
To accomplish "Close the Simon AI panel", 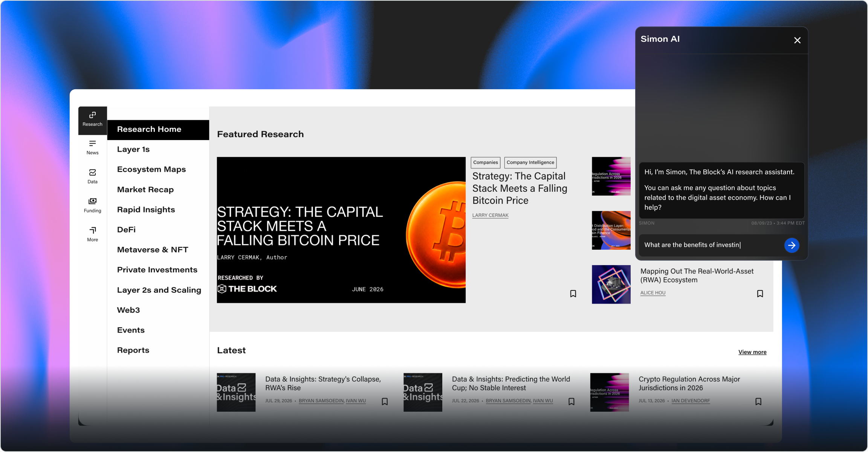I will (797, 40).
